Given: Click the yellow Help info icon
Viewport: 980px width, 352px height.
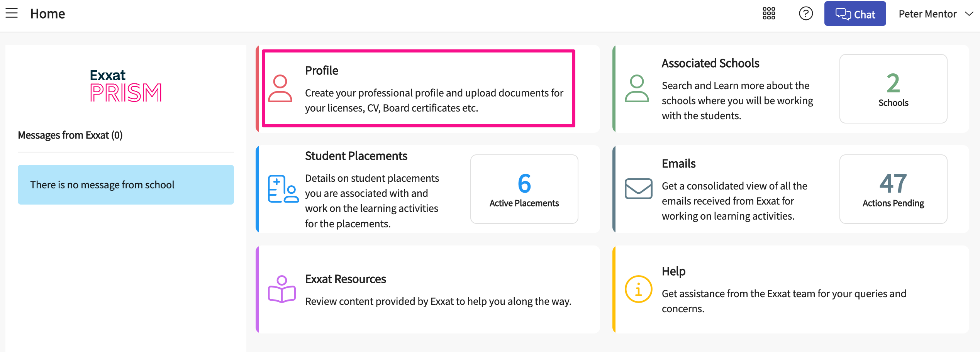Looking at the screenshot, I should pyautogui.click(x=638, y=289).
